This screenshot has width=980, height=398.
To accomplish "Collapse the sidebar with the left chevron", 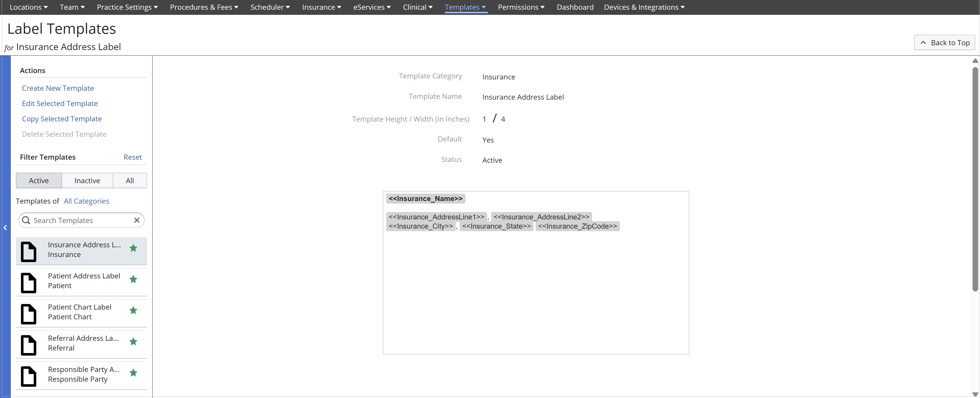I will click(x=5, y=228).
